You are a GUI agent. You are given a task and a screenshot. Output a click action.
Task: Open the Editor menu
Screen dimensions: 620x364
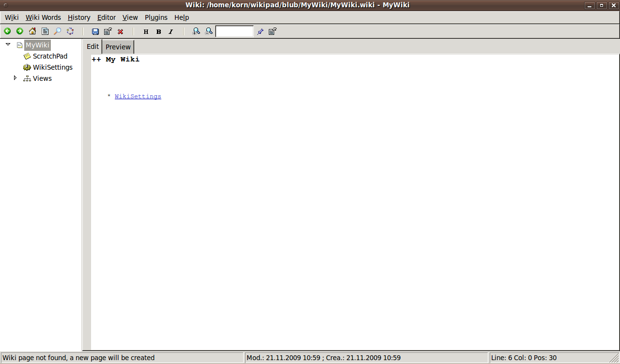(107, 17)
